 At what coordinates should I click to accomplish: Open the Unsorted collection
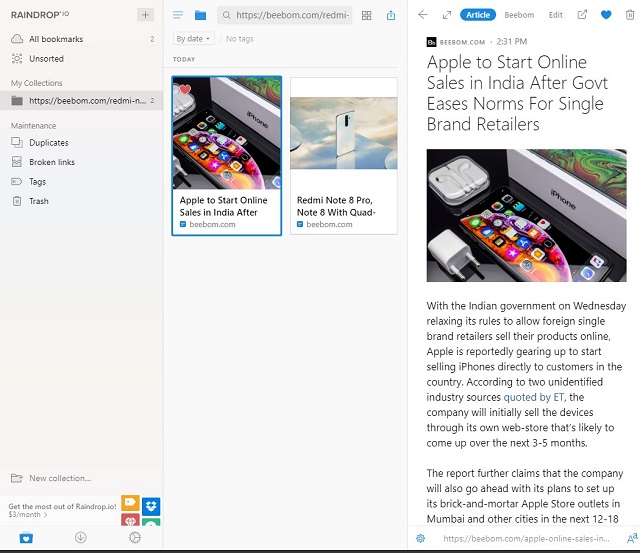click(x=82, y=59)
